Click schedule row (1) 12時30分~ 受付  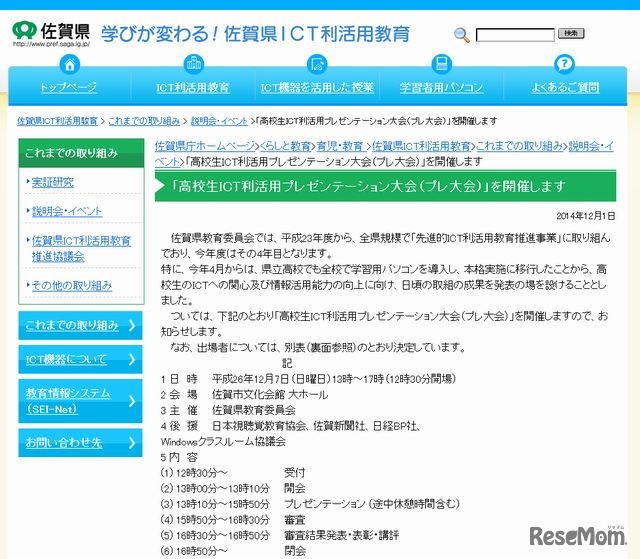(x=233, y=473)
